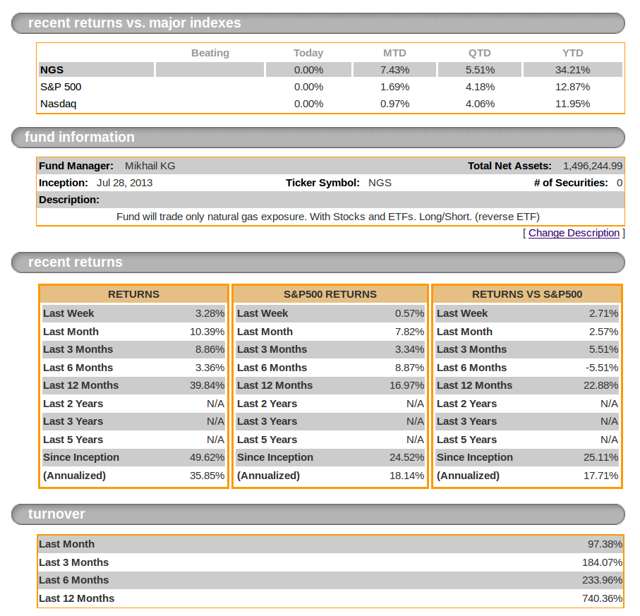Select the 'recent returns' section header
640x616 pixels.
(x=318, y=262)
